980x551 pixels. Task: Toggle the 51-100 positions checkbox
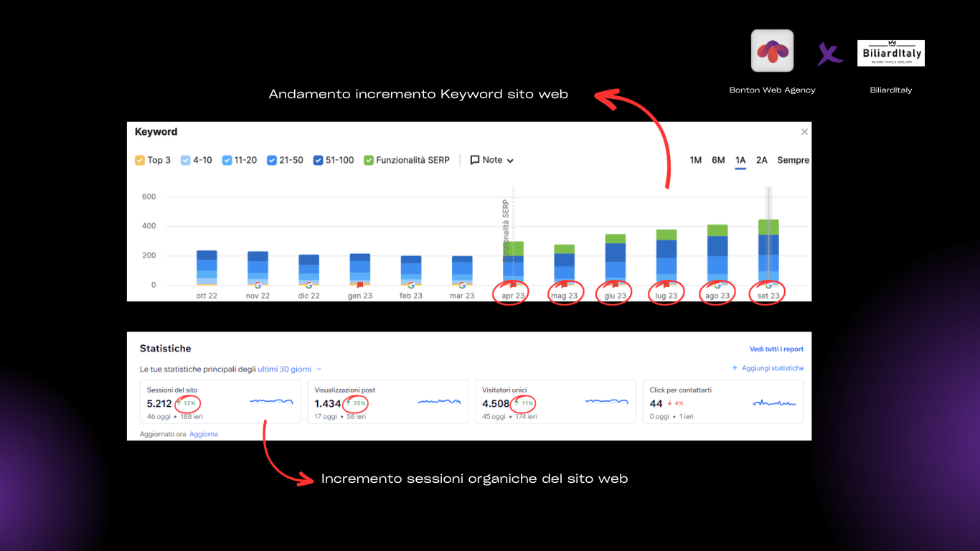click(x=318, y=160)
